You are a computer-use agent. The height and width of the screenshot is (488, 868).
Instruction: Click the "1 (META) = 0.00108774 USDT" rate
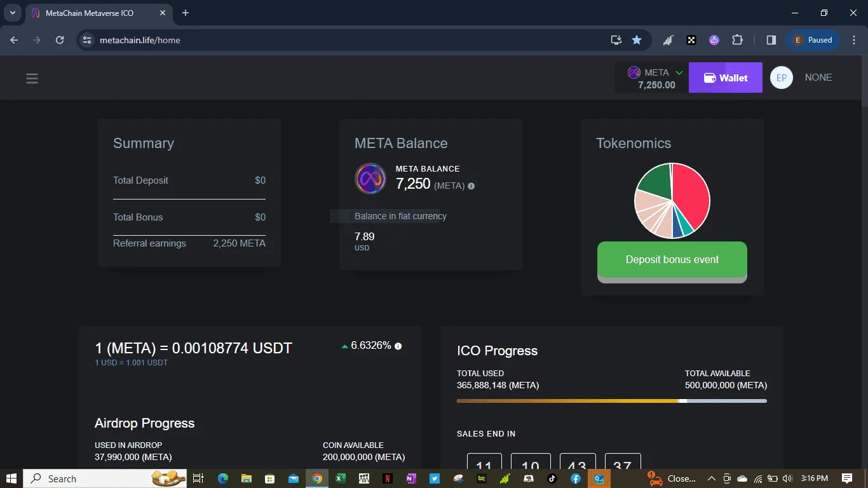194,348
